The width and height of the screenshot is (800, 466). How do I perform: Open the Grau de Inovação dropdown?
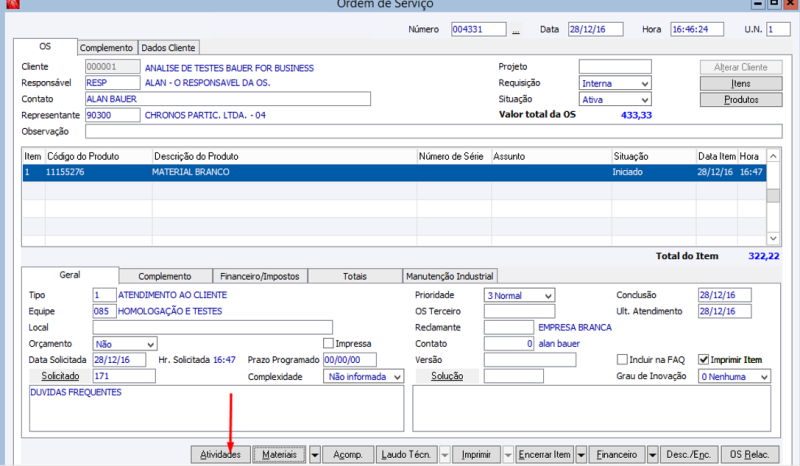point(764,377)
